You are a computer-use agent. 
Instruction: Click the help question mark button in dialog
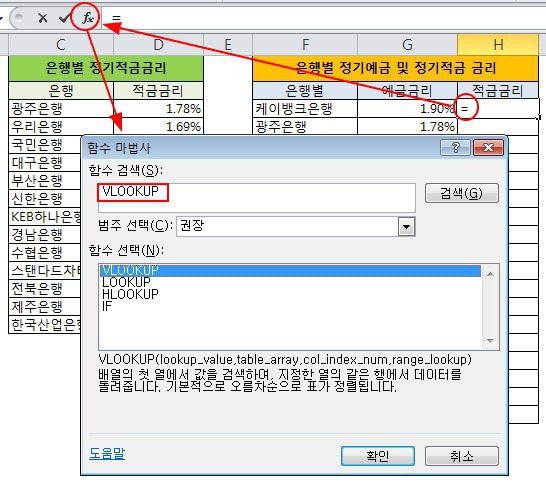tap(455, 148)
